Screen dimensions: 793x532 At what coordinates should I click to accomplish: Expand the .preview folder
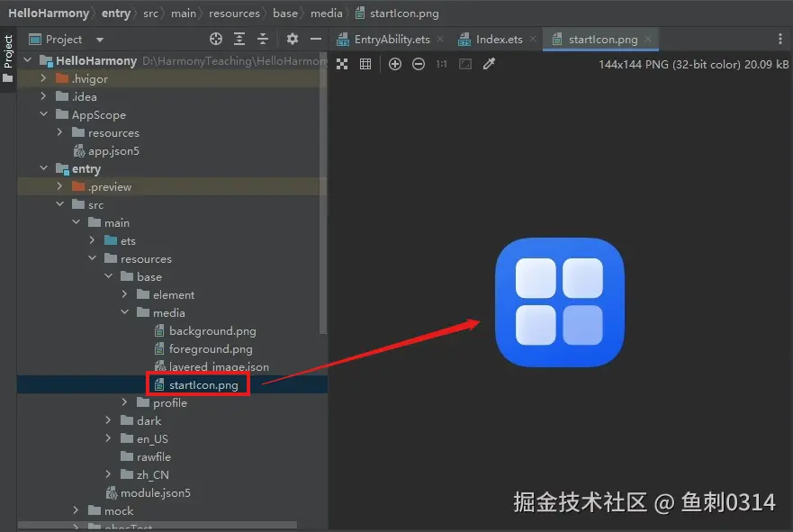click(x=59, y=186)
